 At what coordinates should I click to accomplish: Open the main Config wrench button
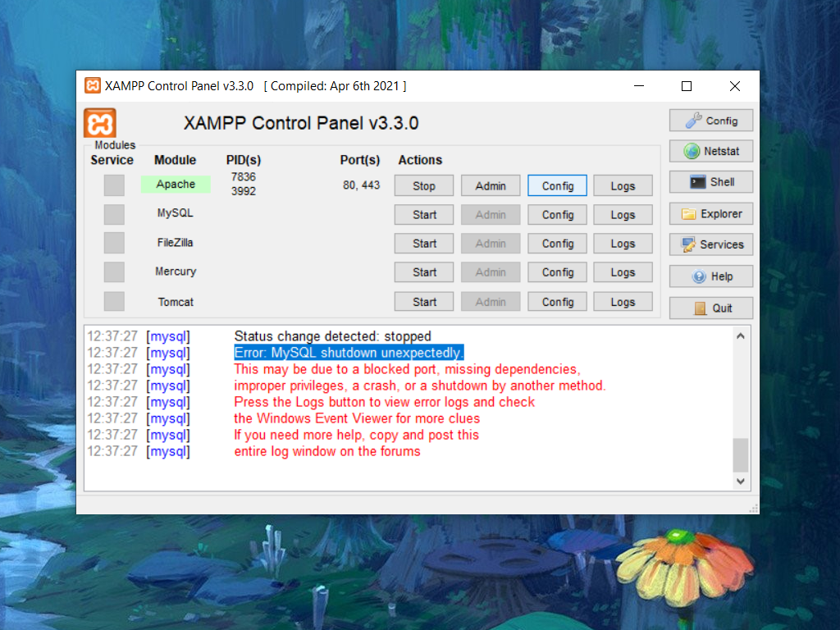tap(711, 121)
